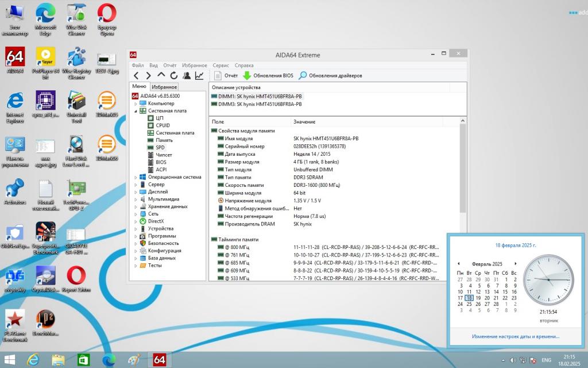Image resolution: width=588 pixels, height=368 pixels.
Task: Go back with the AIDA64 toolbar arrow
Action: click(136, 75)
